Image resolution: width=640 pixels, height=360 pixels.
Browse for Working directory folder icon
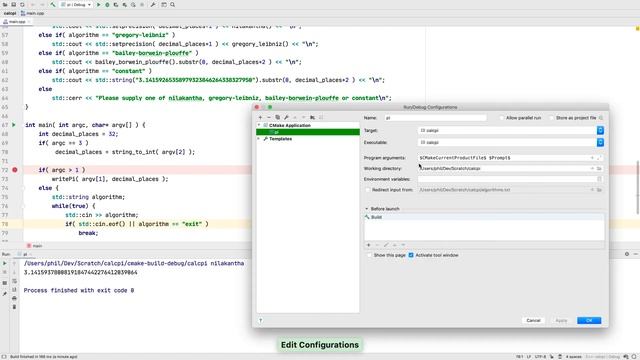point(600,168)
